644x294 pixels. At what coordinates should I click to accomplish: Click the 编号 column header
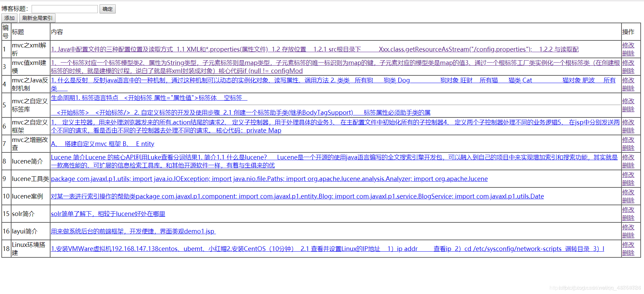[x=6, y=32]
